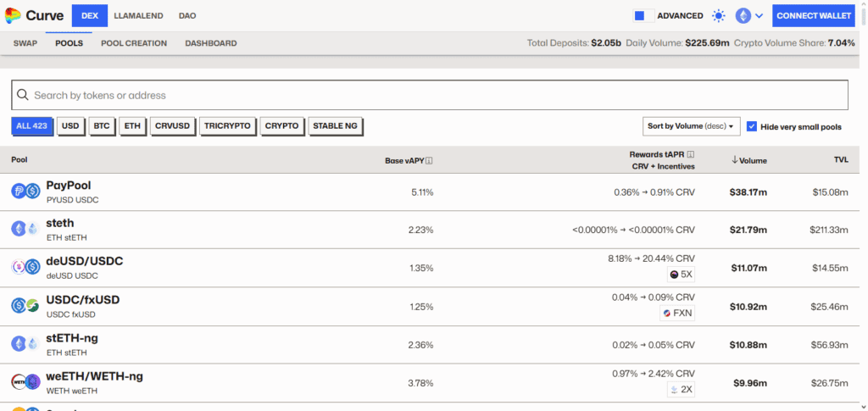Filter pools by BTC

(102, 126)
